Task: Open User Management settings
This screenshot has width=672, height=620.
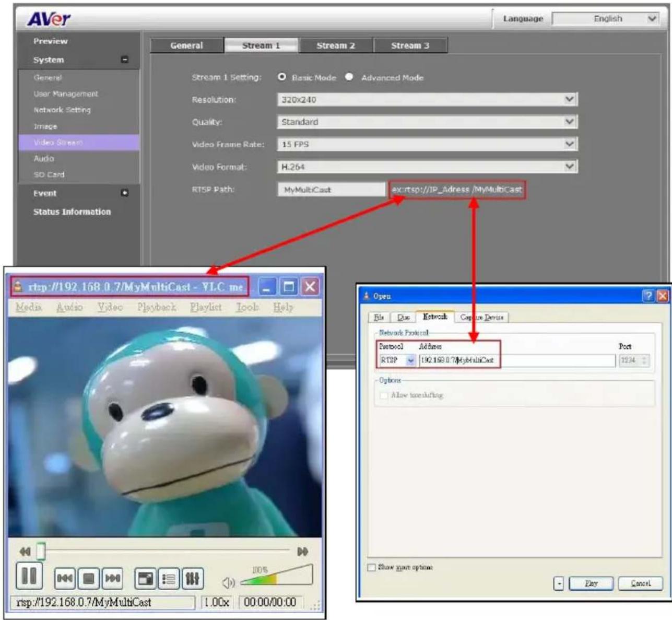Action: (66, 93)
